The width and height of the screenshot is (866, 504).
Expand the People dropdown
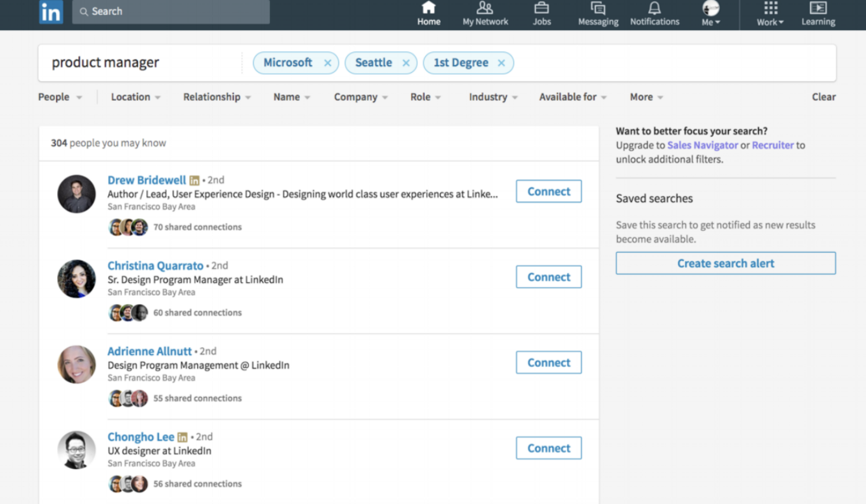tap(60, 97)
